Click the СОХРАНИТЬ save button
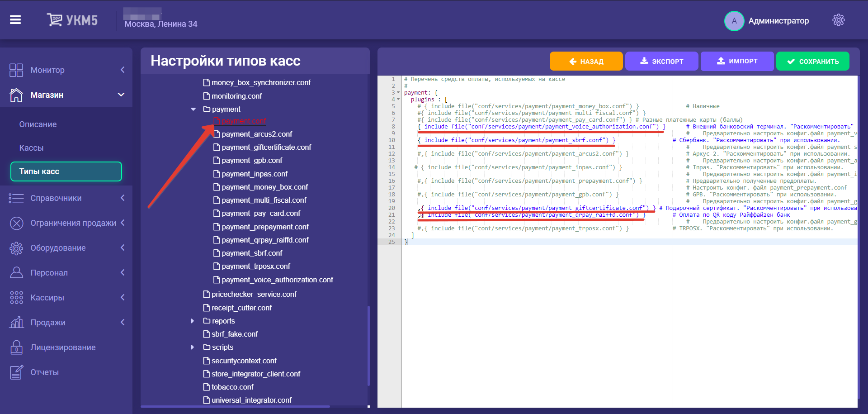This screenshot has width=868, height=414. 812,61
